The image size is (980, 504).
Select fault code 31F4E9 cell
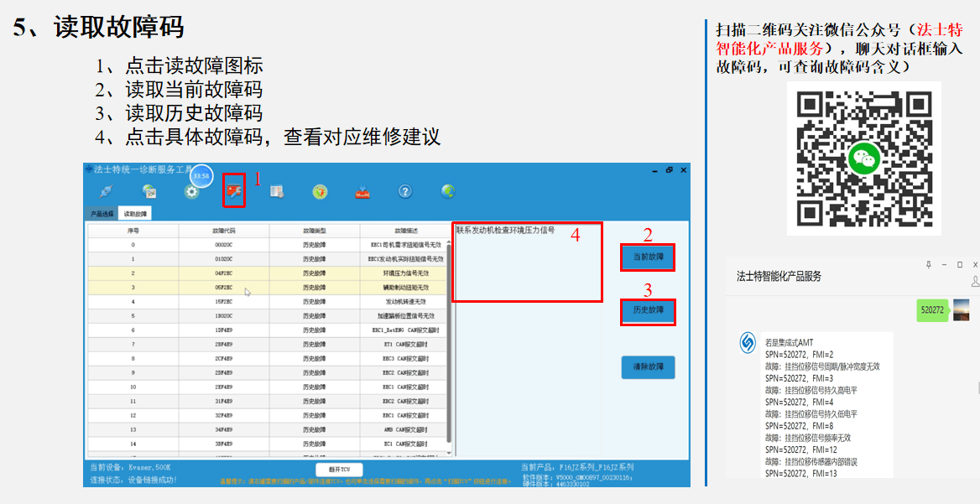tap(224, 402)
